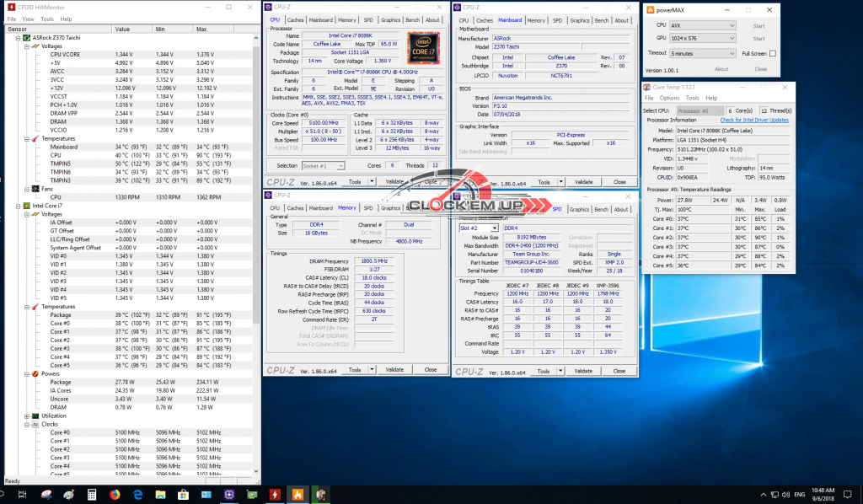Click powerMAX title bar flame icon
This screenshot has height=504, width=863.
pyautogui.click(x=650, y=10)
